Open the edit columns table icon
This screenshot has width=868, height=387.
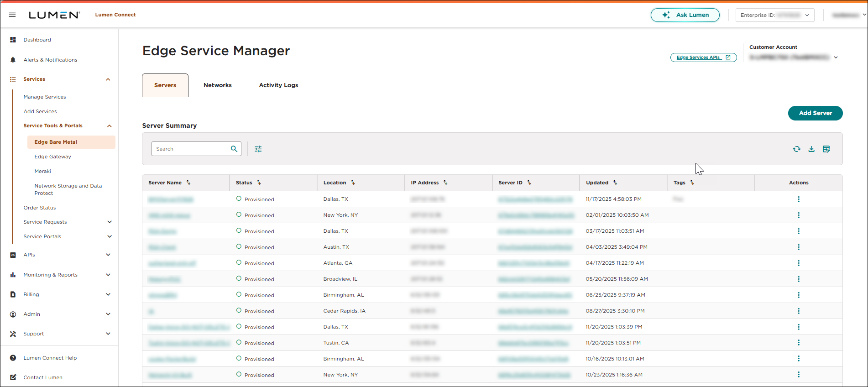point(826,149)
